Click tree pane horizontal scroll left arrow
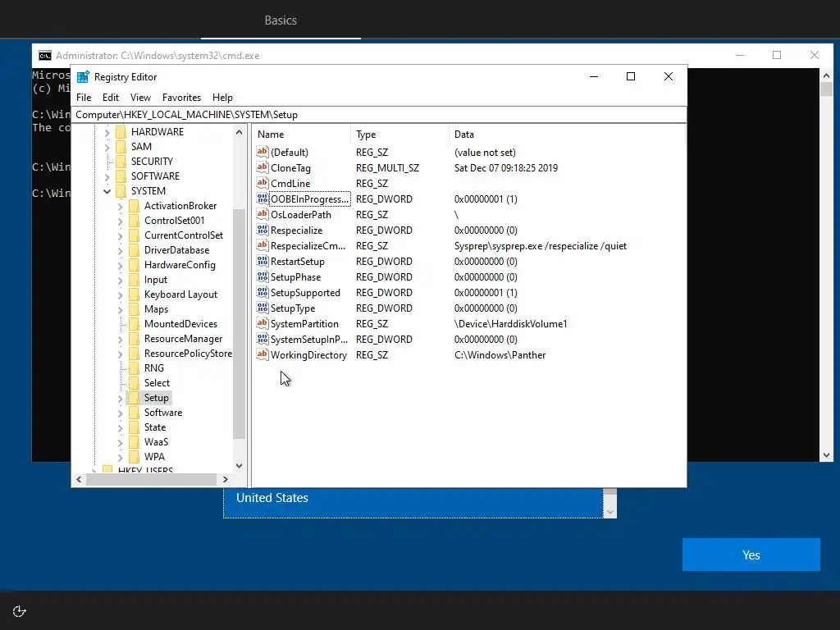The width and height of the screenshot is (840, 630). pyautogui.click(x=79, y=479)
